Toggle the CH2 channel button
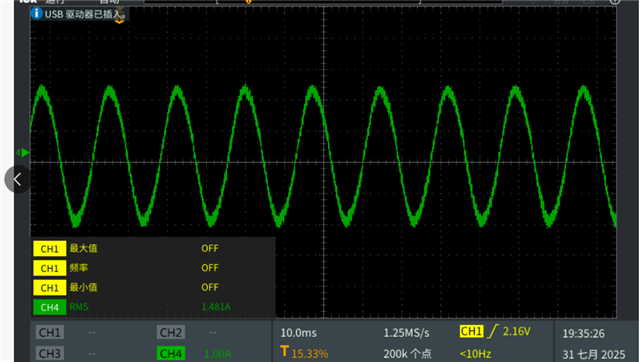The width and height of the screenshot is (640, 362). (171, 333)
